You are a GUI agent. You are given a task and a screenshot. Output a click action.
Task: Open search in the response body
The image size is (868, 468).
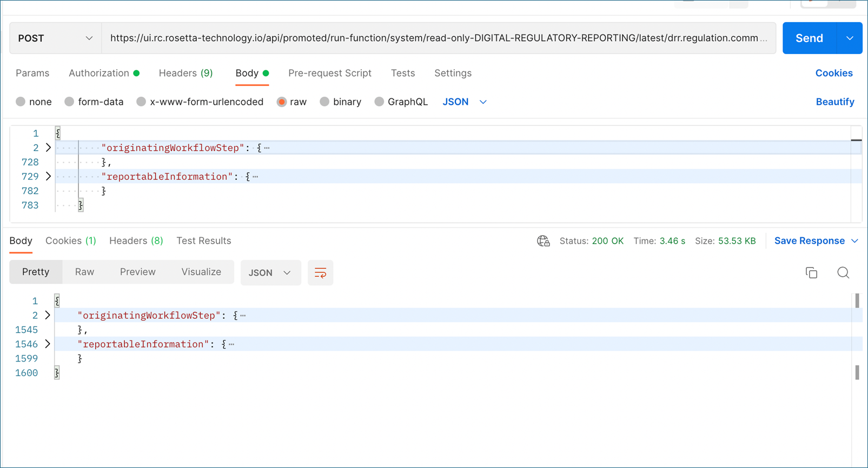click(843, 273)
